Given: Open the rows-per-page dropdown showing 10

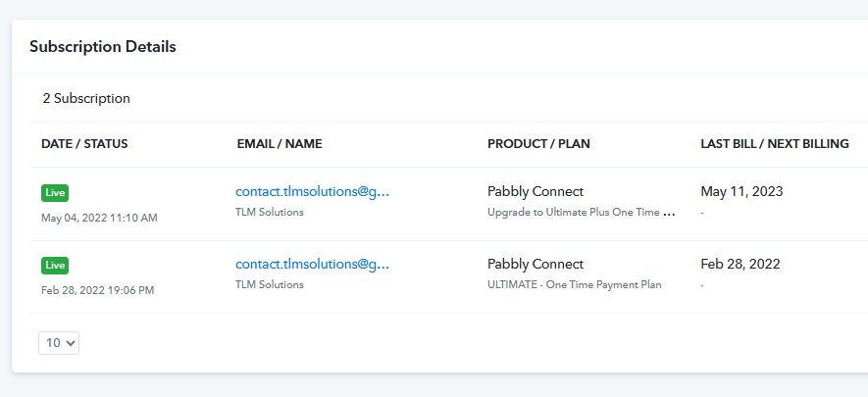Looking at the screenshot, I should pos(59,343).
